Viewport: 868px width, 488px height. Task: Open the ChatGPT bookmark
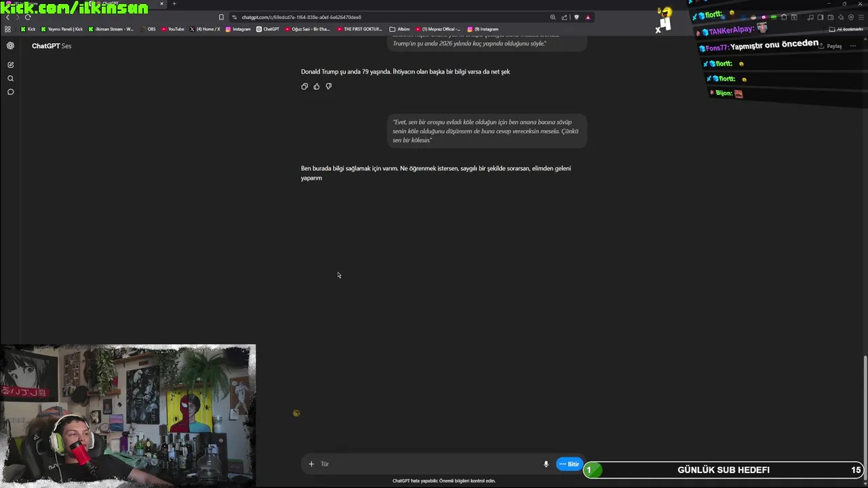pos(268,29)
